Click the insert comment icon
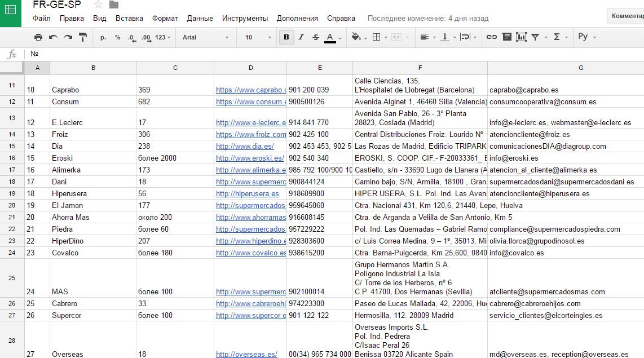Image resolution: width=644 pixels, height=358 pixels. pyautogui.click(x=507, y=37)
